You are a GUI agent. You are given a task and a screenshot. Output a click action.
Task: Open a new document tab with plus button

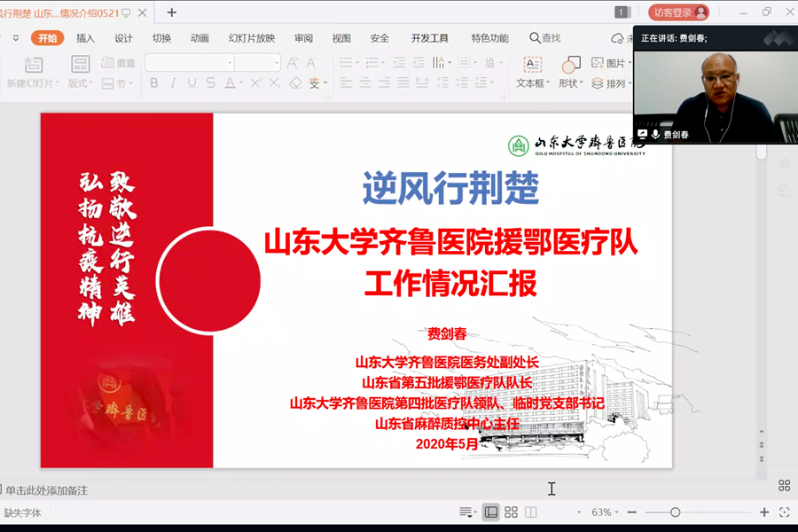(x=172, y=12)
